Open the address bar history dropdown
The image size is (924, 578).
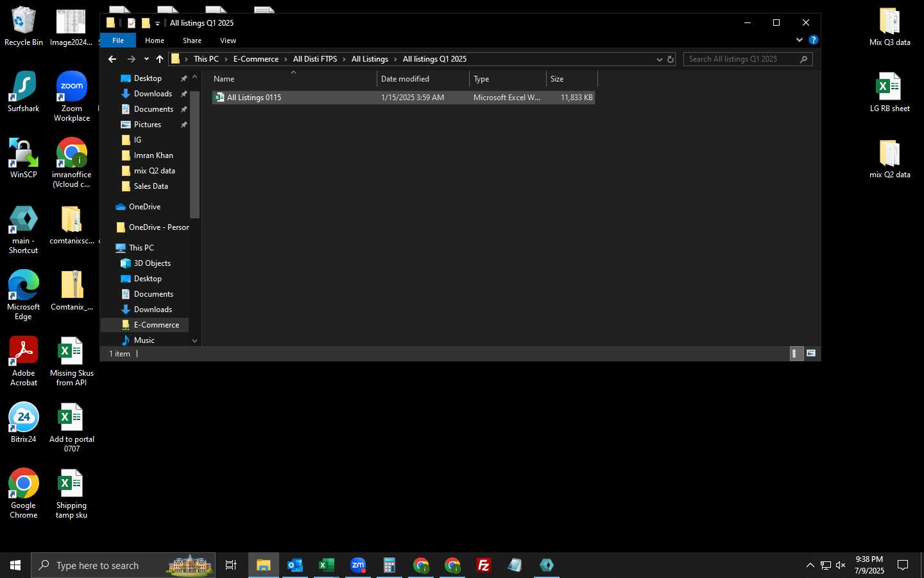pyautogui.click(x=659, y=59)
